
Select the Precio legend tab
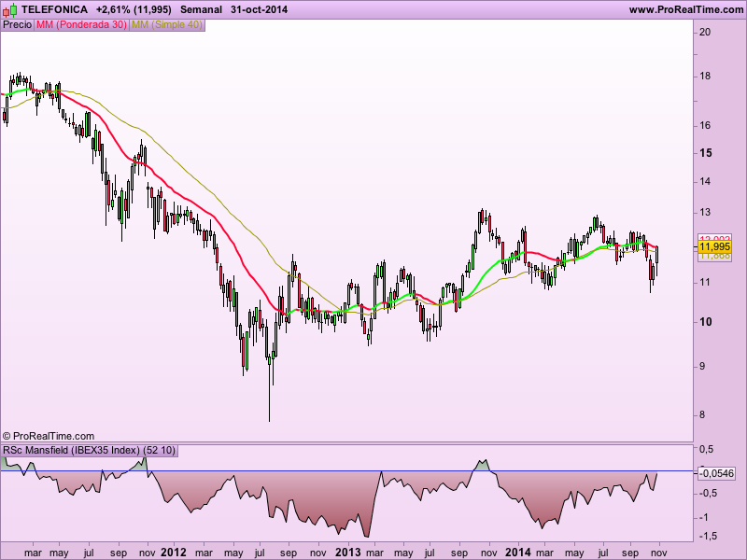(17, 25)
